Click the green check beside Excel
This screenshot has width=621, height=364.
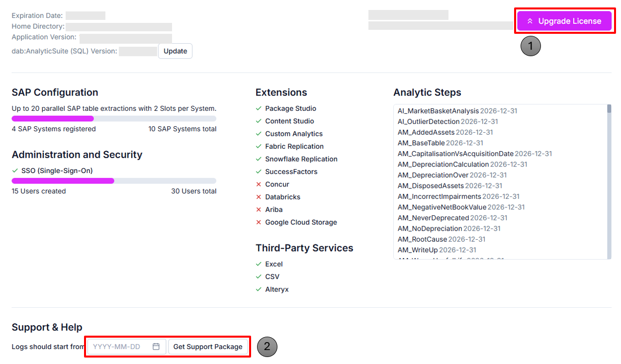pyautogui.click(x=259, y=264)
